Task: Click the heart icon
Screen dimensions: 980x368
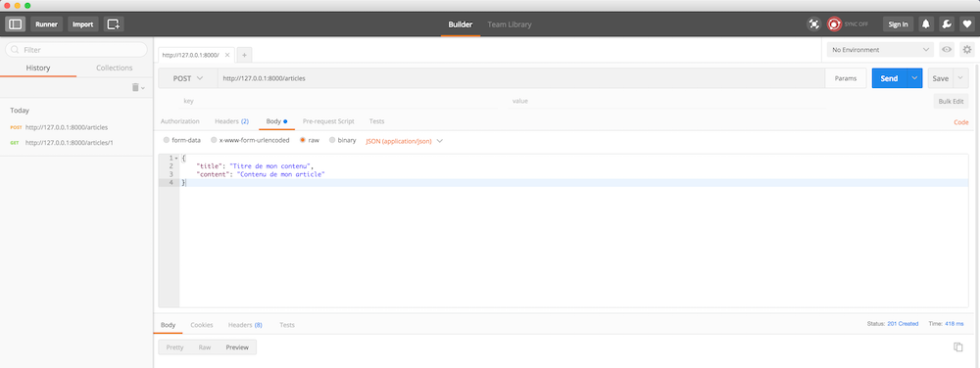Action: 966,24
